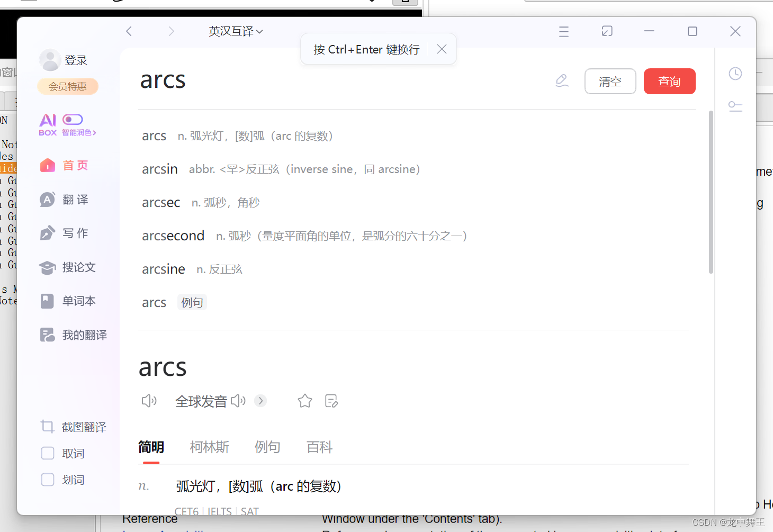773x532 pixels.
Task: Start 截图翻译 screenshot translation
Action: click(x=74, y=427)
